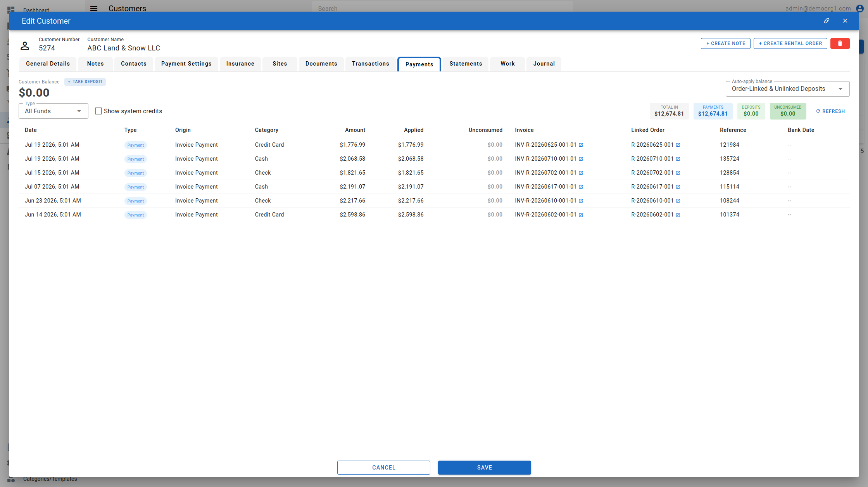The width and height of the screenshot is (868, 487).
Task: Open the Type All Funds dropdown
Action: 53,111
